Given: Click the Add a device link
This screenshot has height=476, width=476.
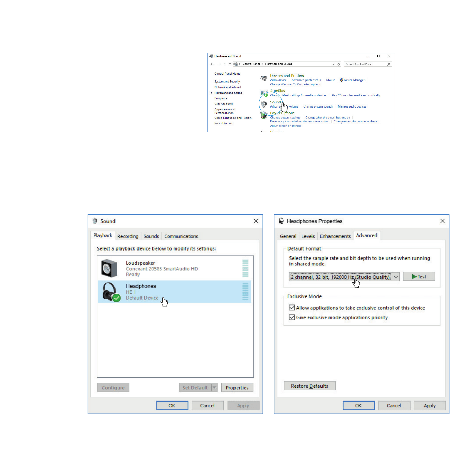Looking at the screenshot, I should coord(278,80).
